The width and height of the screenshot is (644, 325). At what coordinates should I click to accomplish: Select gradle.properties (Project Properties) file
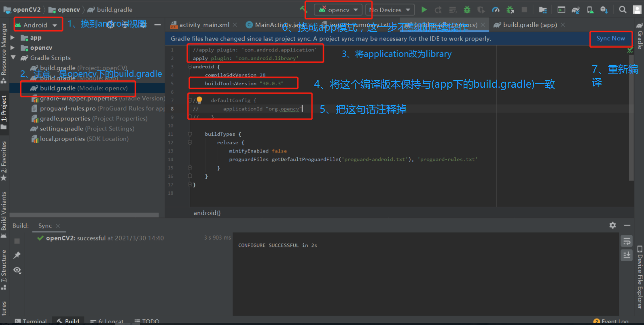[x=87, y=118]
